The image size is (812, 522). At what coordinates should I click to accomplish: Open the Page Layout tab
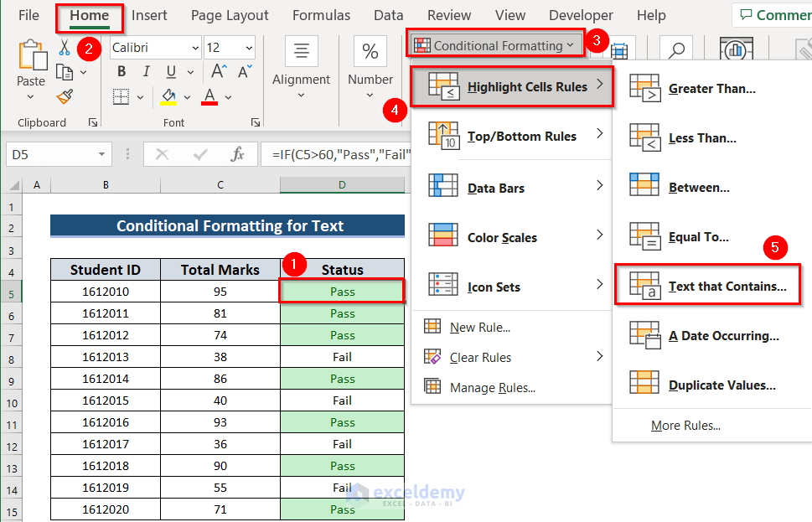230,16
